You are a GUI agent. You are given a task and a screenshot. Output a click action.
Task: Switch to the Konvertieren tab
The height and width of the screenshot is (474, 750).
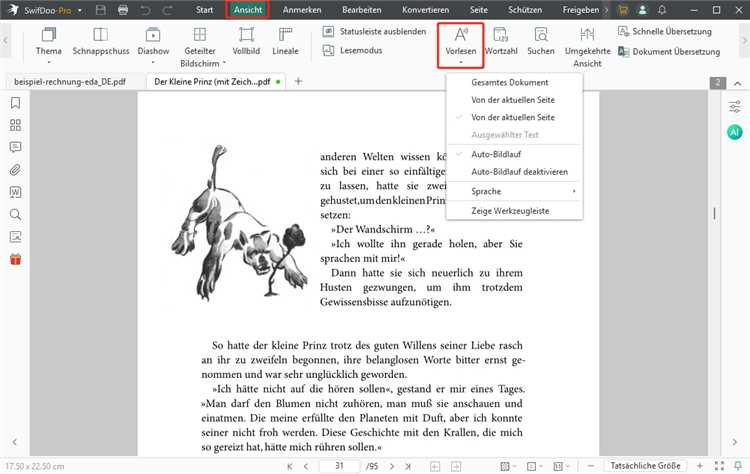[425, 10]
